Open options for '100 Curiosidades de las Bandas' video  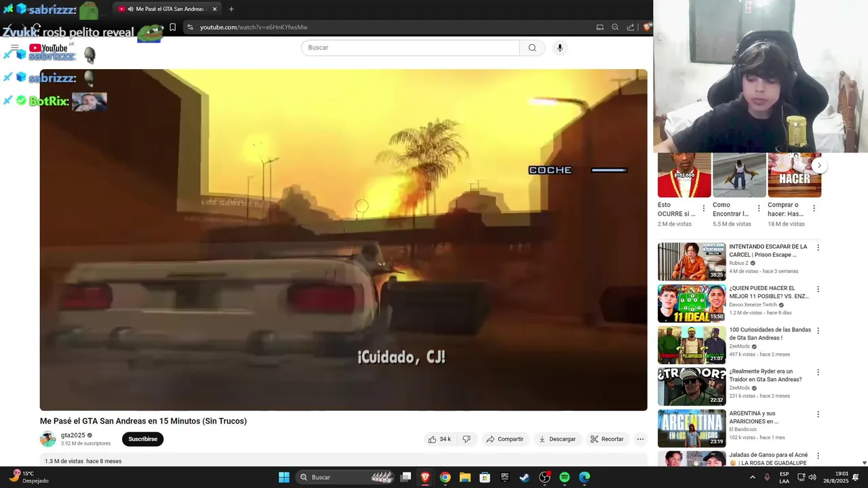coord(818,331)
